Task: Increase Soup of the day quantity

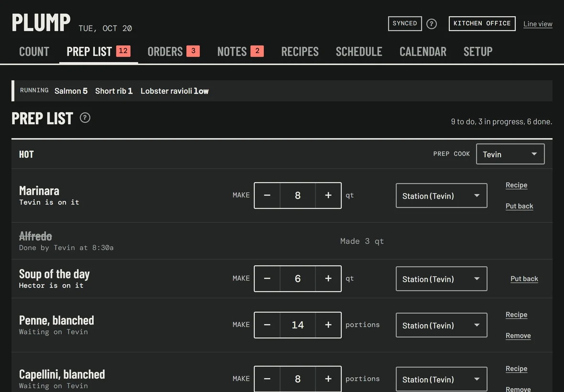Action: tap(328, 279)
